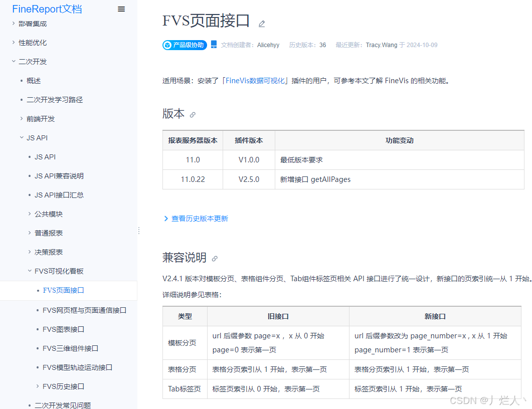Open FVS模型轨迹运动接口 page
This screenshot has height=409, width=532.
click(x=77, y=367)
